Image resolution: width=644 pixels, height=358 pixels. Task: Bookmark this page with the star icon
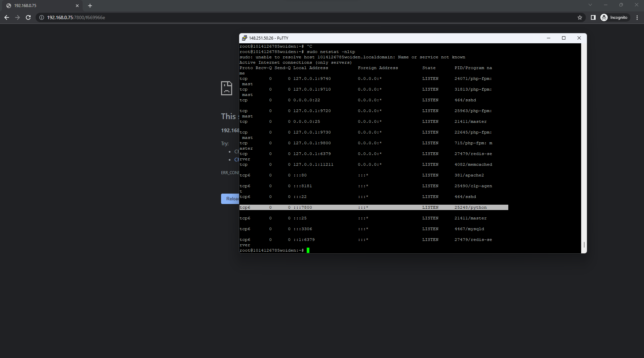[x=580, y=17]
